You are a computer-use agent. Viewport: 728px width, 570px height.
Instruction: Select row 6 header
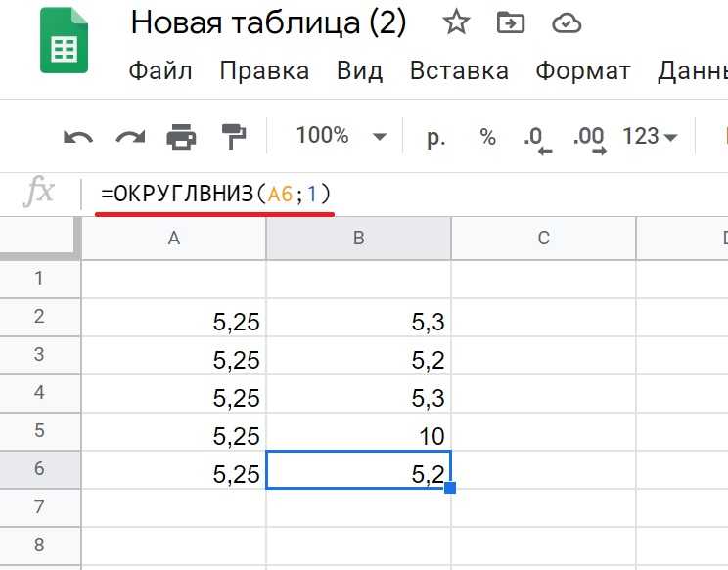(x=39, y=469)
